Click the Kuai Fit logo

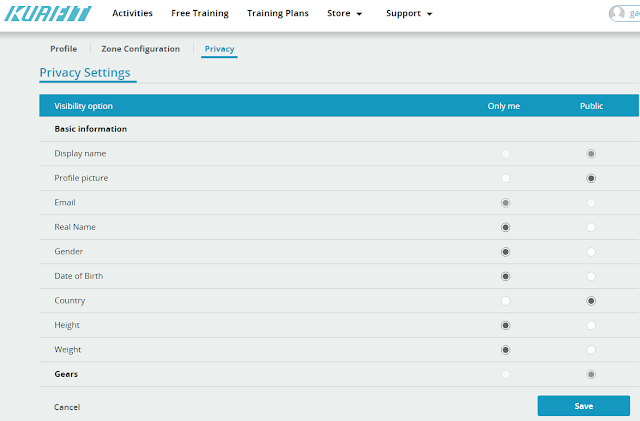pyautogui.click(x=48, y=13)
